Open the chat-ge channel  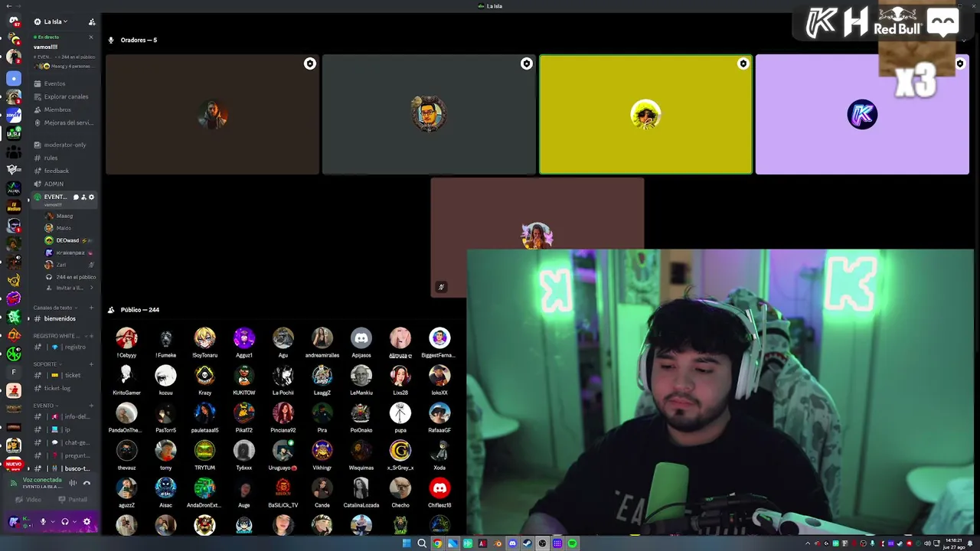pyautogui.click(x=64, y=442)
